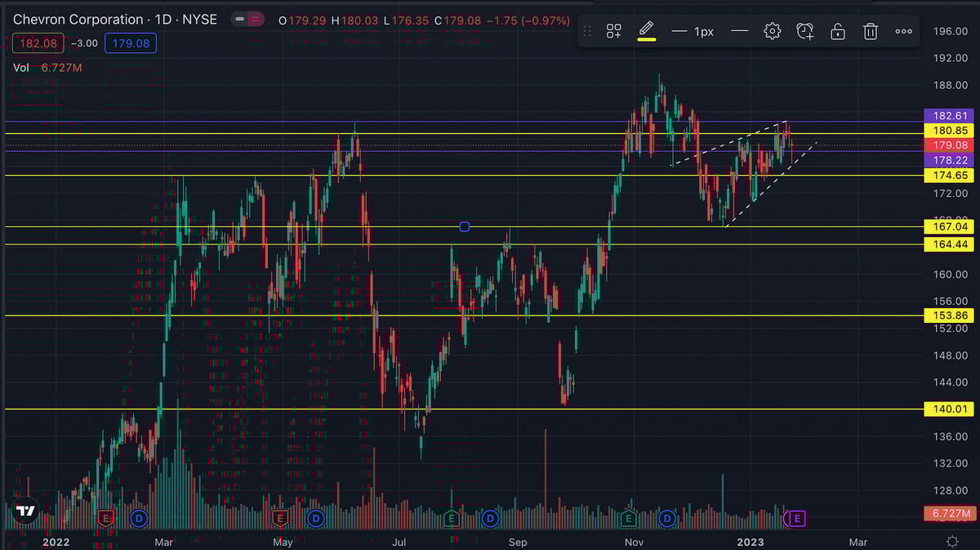Open the dividend marker right of May 2022

[x=314, y=518]
